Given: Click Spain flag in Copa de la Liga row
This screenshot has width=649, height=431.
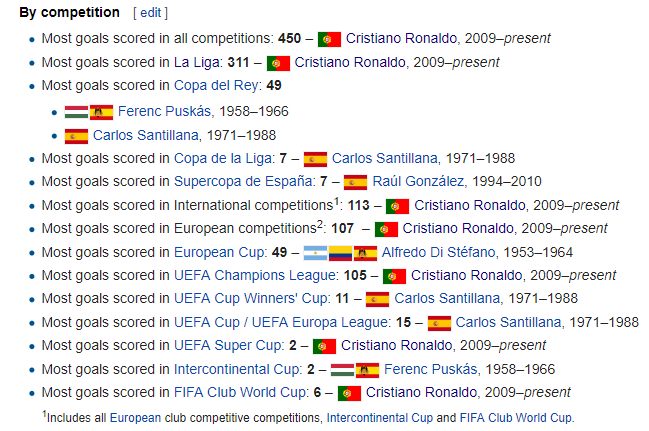Looking at the screenshot, I should [315, 159].
